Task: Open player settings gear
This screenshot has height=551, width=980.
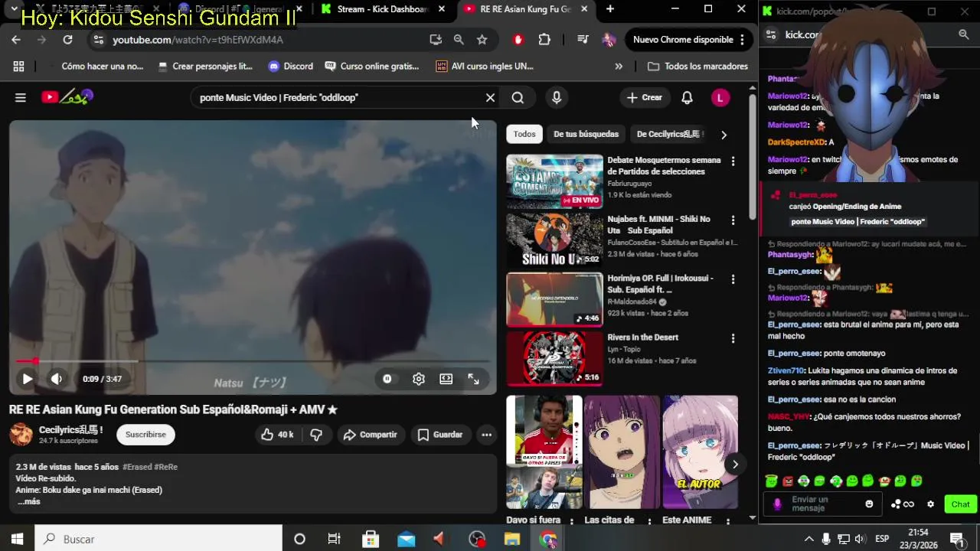Action: point(419,379)
